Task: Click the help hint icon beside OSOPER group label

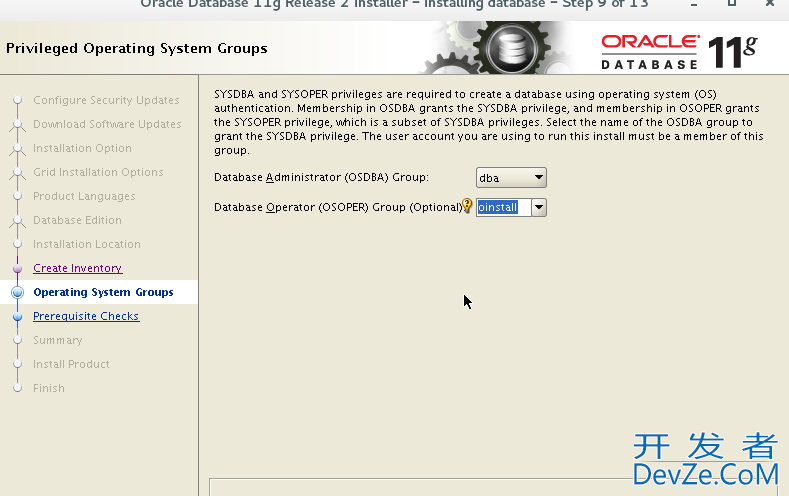Action: tap(467, 205)
